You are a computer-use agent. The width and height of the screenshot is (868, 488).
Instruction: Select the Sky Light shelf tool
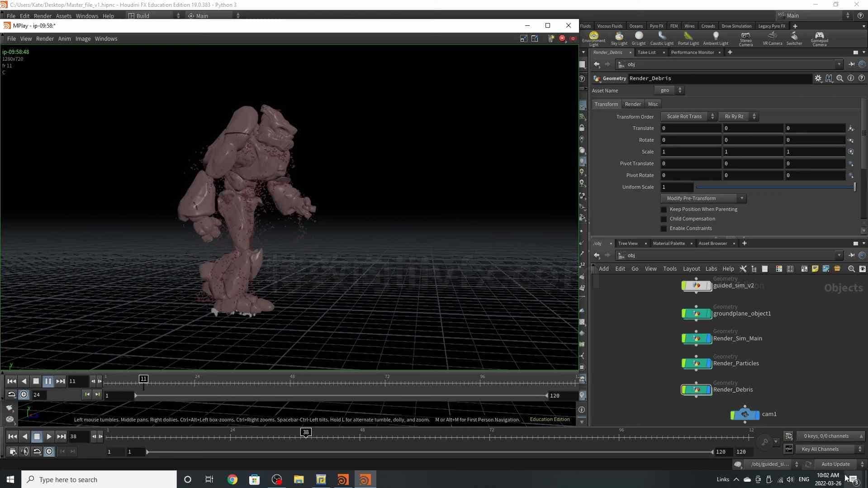619,38
